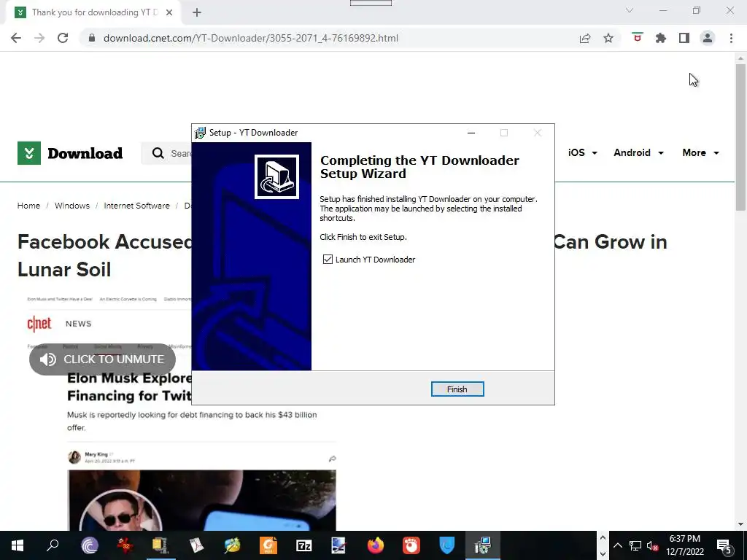Open the WinRAR archive taskbar icon

point(160,545)
